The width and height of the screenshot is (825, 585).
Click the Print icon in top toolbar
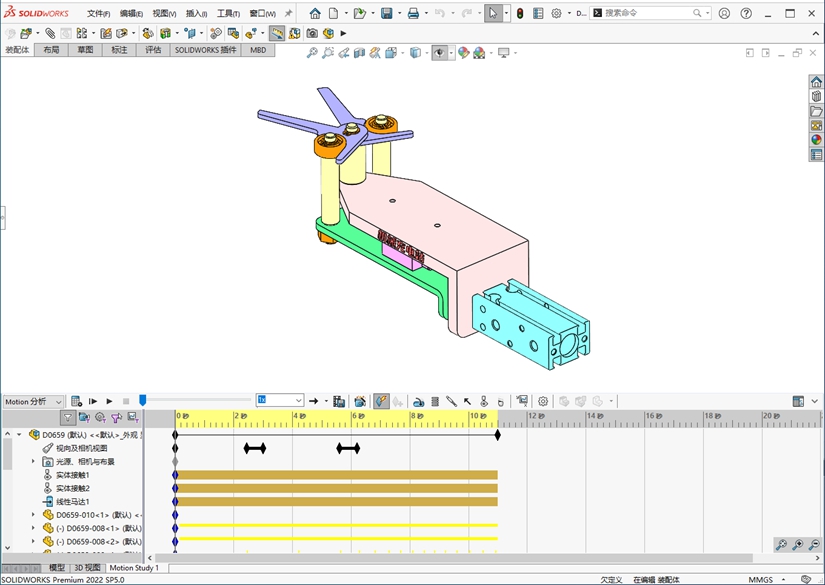[413, 14]
